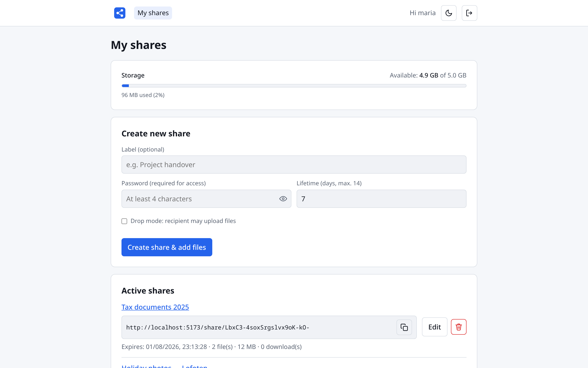
Task: Delete the Tax documents 2025 share
Action: [459, 327]
